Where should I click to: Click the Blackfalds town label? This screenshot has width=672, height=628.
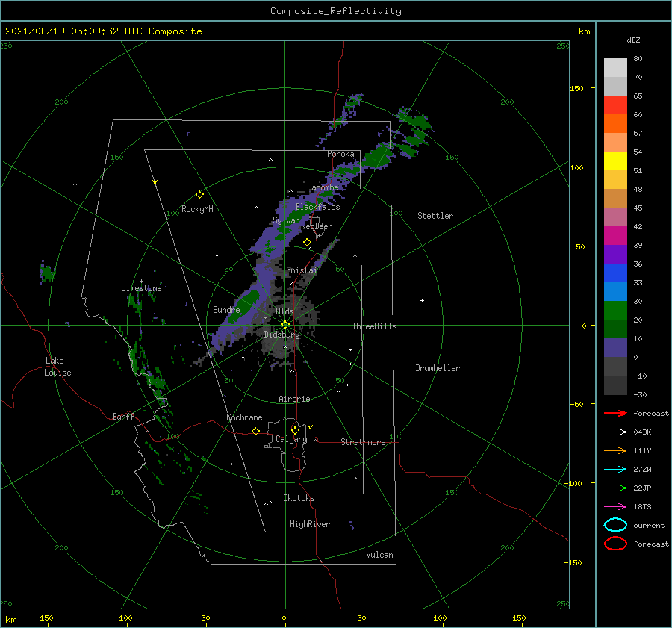317,207
